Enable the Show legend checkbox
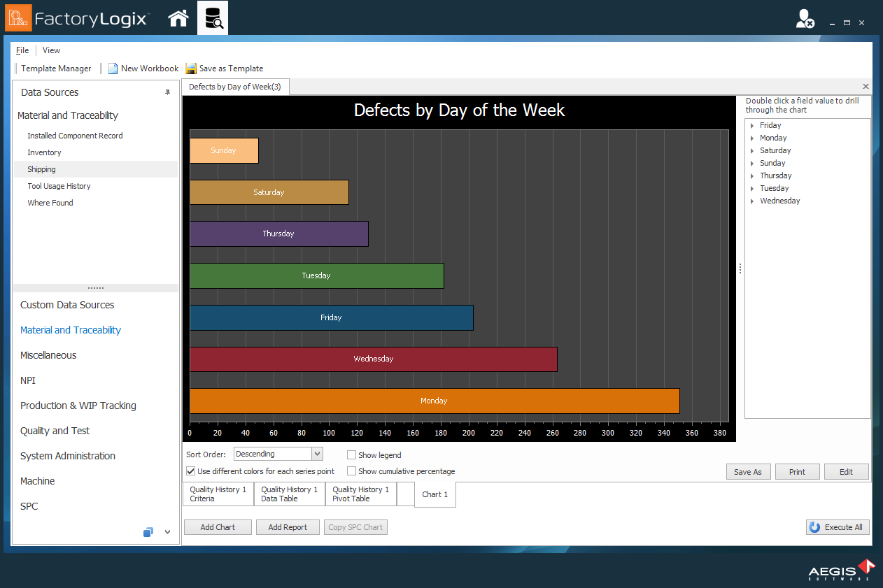This screenshot has height=588, width=883. point(351,454)
